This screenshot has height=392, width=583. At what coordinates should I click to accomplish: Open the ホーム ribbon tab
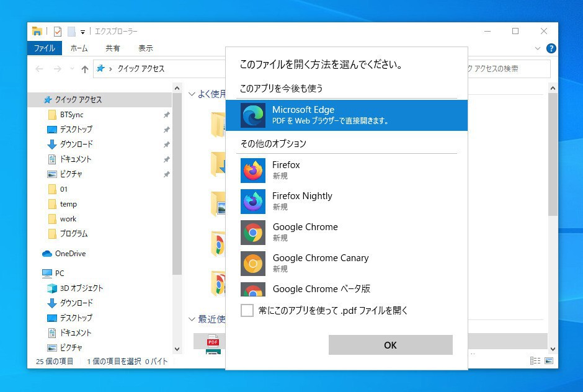[x=79, y=48]
